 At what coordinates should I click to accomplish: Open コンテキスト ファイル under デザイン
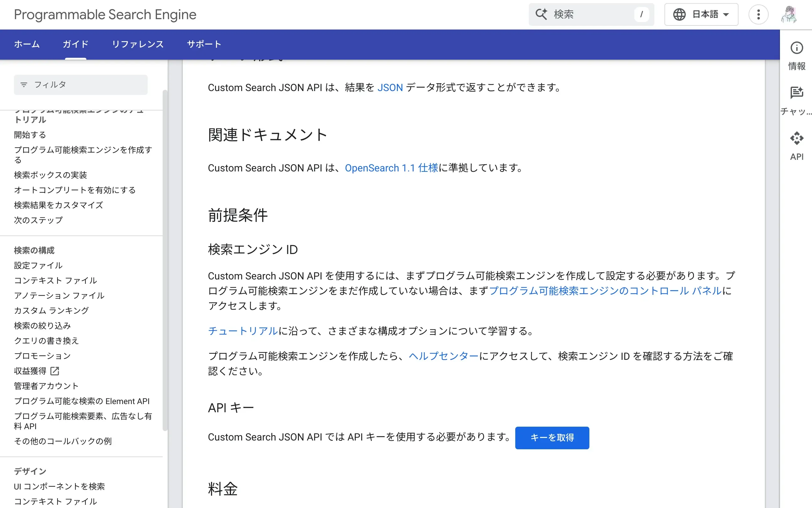56,501
